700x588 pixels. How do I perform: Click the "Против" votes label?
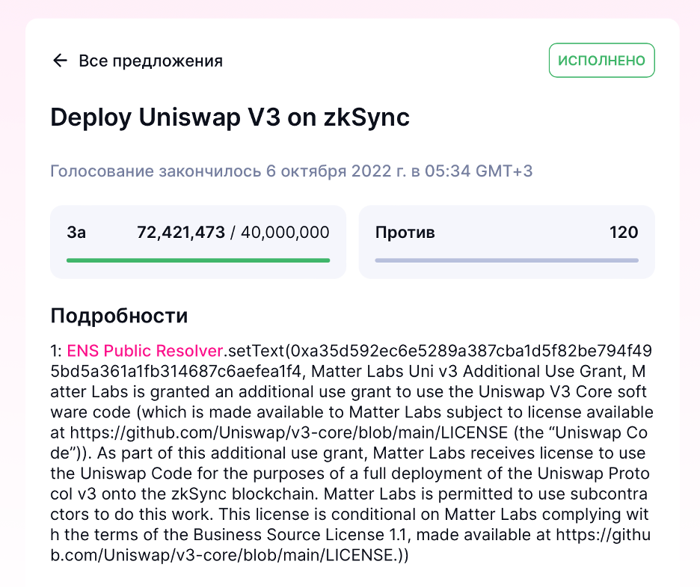(405, 233)
